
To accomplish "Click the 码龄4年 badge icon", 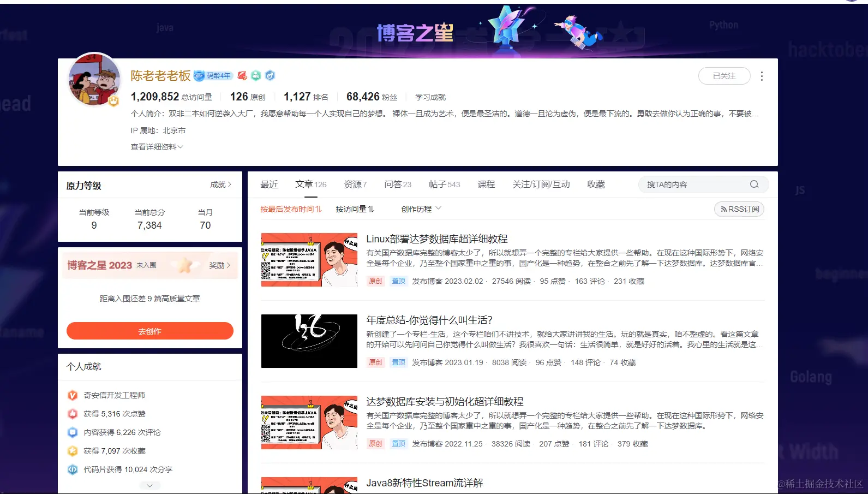I will (213, 76).
